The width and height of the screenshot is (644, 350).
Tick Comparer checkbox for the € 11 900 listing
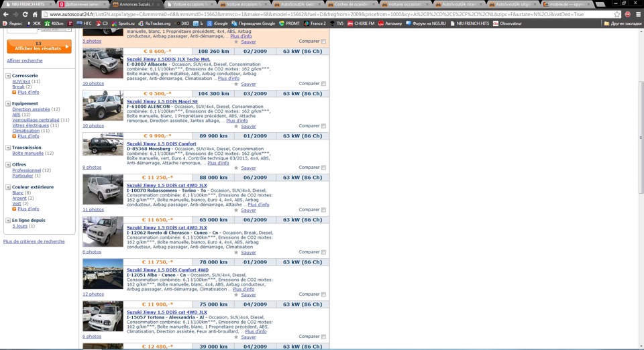coord(323,337)
